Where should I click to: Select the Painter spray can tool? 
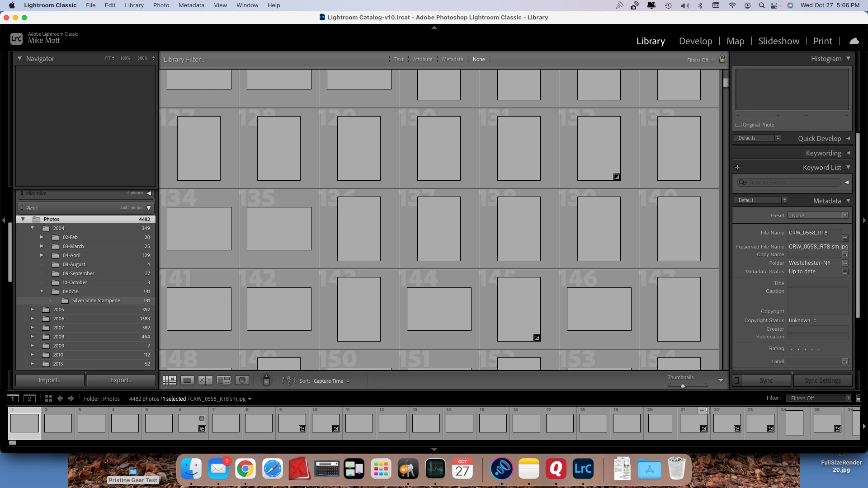[266, 380]
